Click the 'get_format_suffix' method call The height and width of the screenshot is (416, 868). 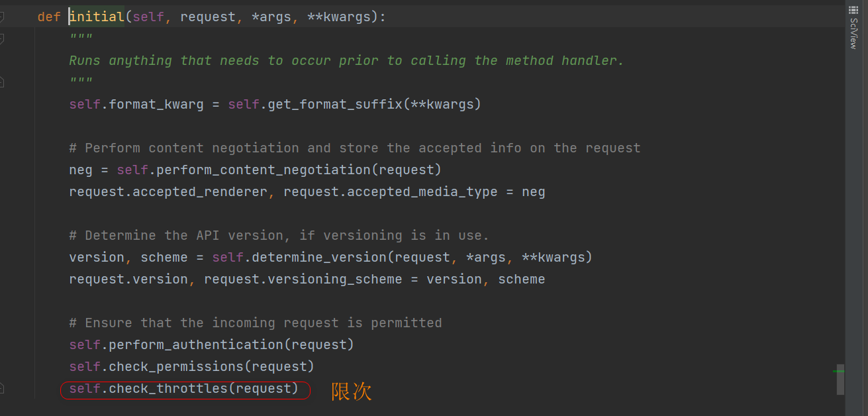click(x=335, y=104)
